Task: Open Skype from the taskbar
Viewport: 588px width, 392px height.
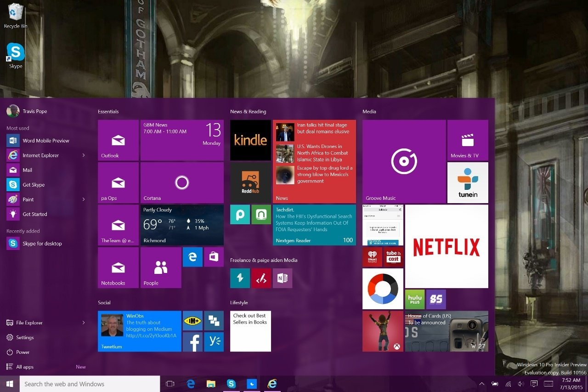Action: coord(231,384)
